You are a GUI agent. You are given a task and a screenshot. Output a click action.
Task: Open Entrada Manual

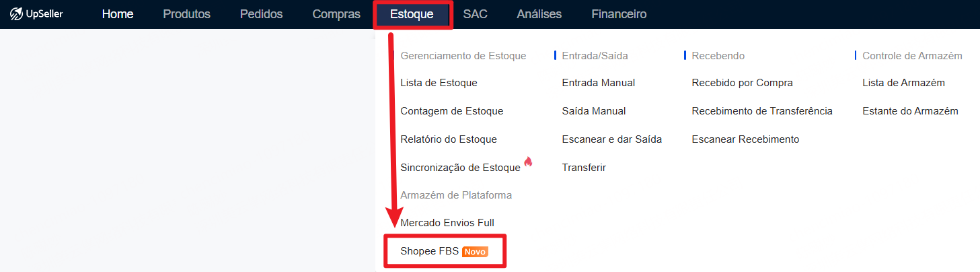pos(599,83)
